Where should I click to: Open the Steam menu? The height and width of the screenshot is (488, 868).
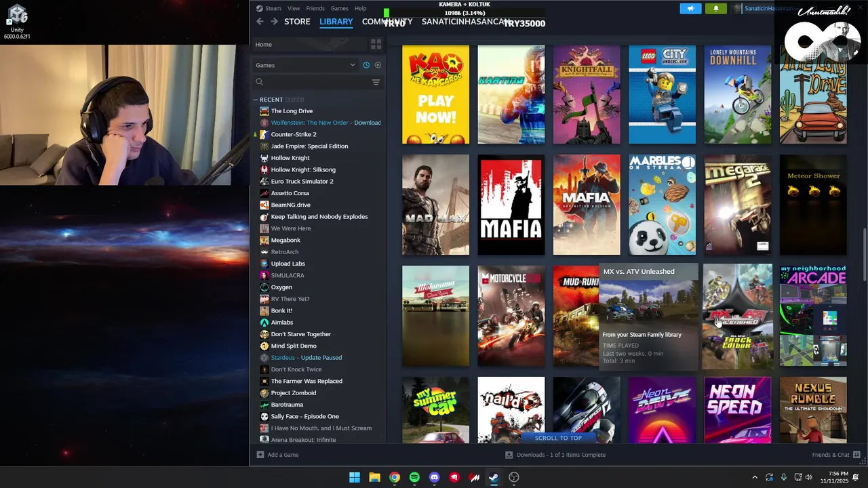273,8
